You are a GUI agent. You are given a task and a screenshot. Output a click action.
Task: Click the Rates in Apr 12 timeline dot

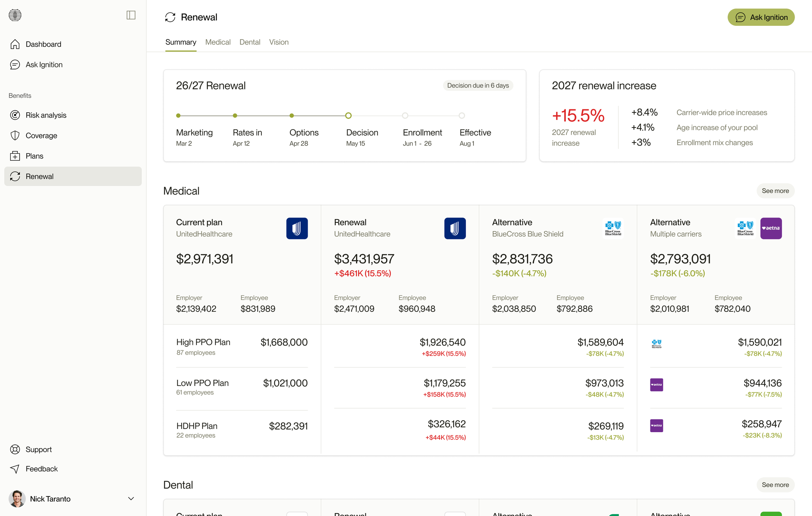click(235, 116)
